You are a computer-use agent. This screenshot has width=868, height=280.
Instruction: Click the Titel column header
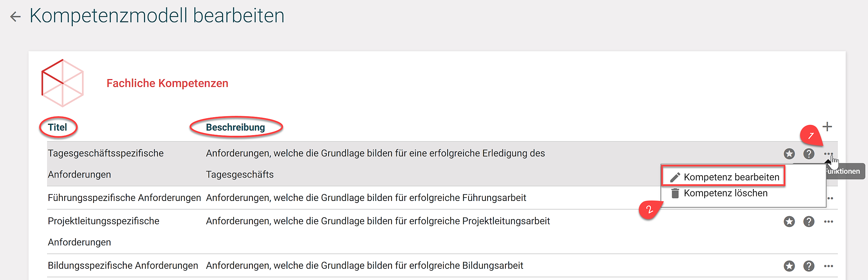pyautogui.click(x=57, y=127)
